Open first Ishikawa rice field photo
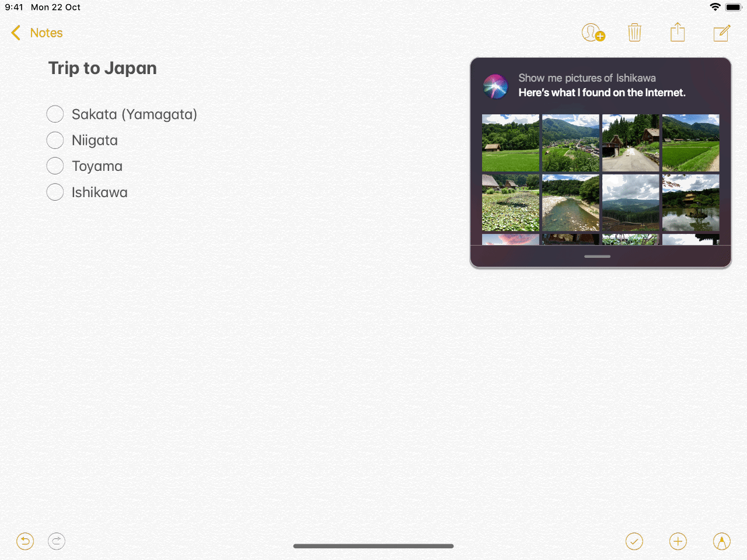Image resolution: width=747 pixels, height=560 pixels. [x=510, y=143]
